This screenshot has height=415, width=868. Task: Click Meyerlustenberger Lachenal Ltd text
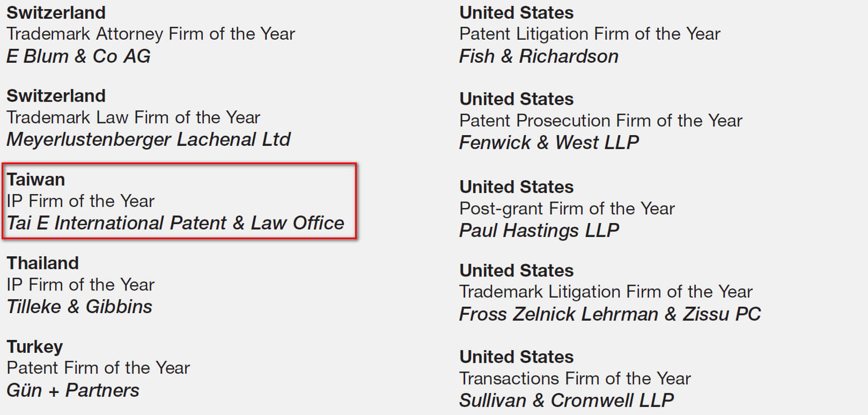[x=149, y=140]
